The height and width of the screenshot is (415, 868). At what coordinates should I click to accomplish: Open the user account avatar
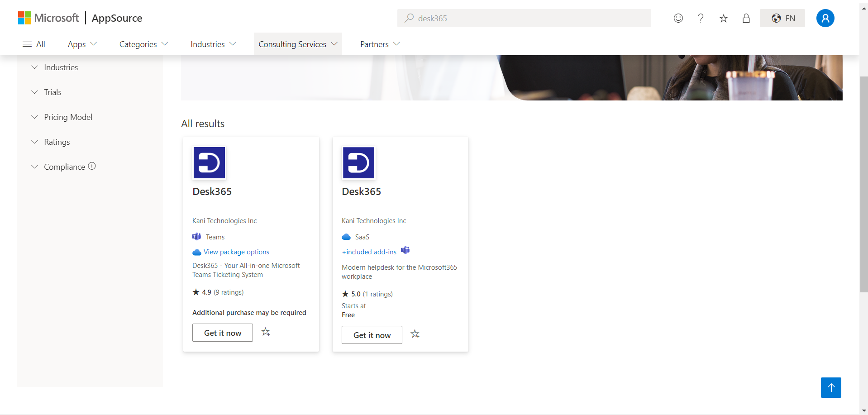point(825,18)
